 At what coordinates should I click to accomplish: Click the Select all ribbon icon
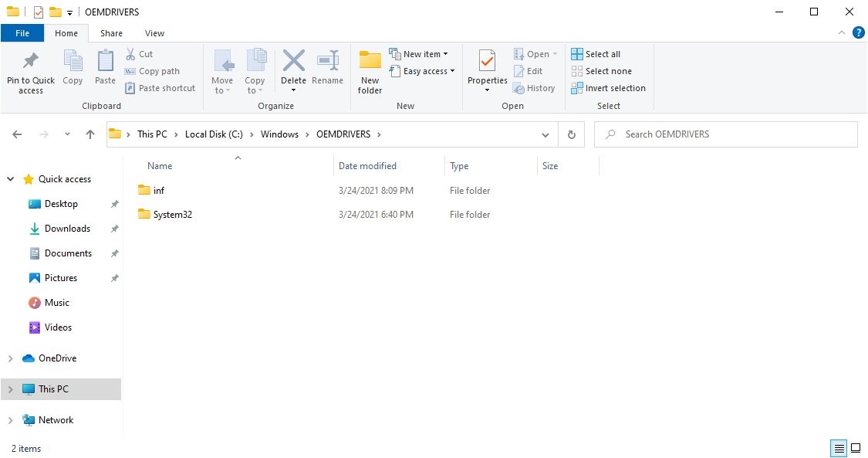click(x=577, y=54)
